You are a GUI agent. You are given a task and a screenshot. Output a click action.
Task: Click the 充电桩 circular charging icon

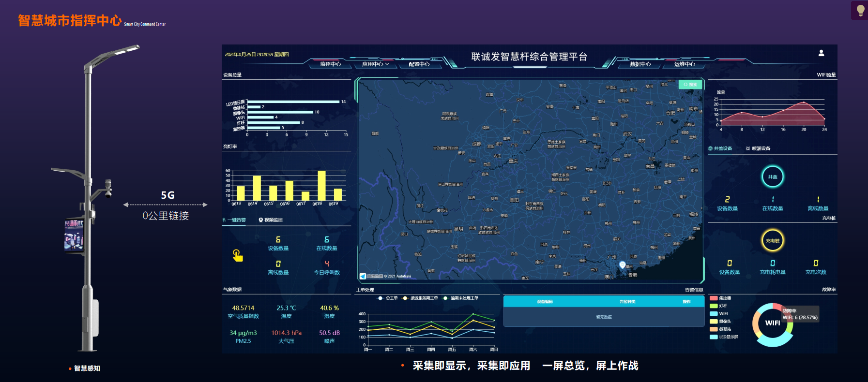773,241
